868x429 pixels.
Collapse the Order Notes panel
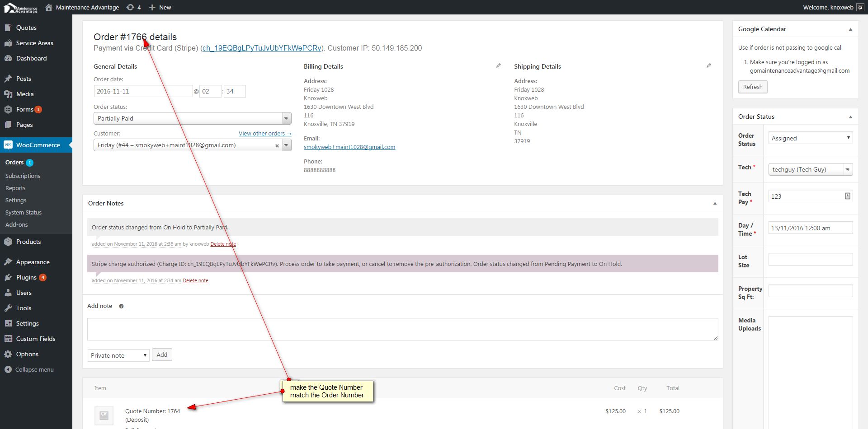715,204
